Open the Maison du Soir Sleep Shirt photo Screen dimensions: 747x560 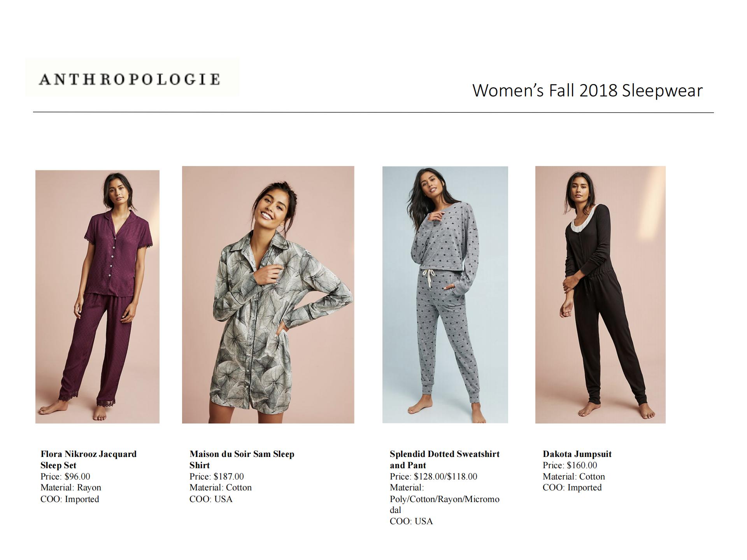click(268, 295)
